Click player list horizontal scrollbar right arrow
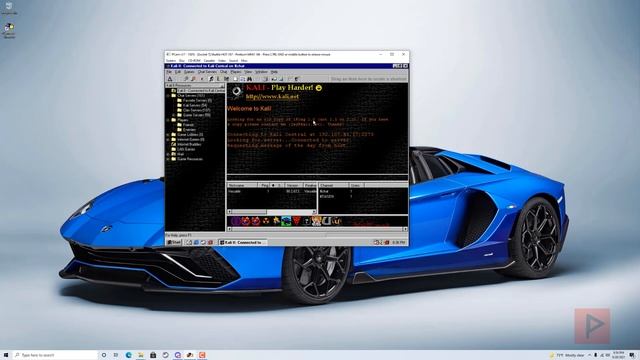640x360 pixels. coord(314,212)
